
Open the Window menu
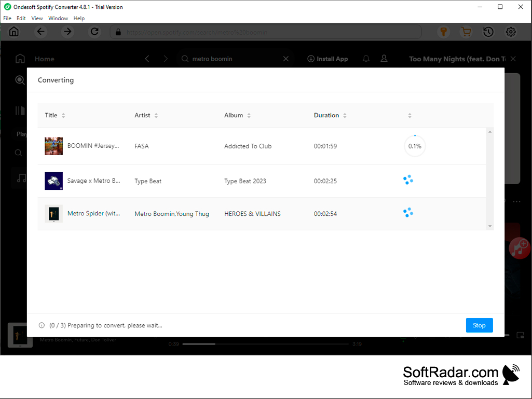(58, 18)
